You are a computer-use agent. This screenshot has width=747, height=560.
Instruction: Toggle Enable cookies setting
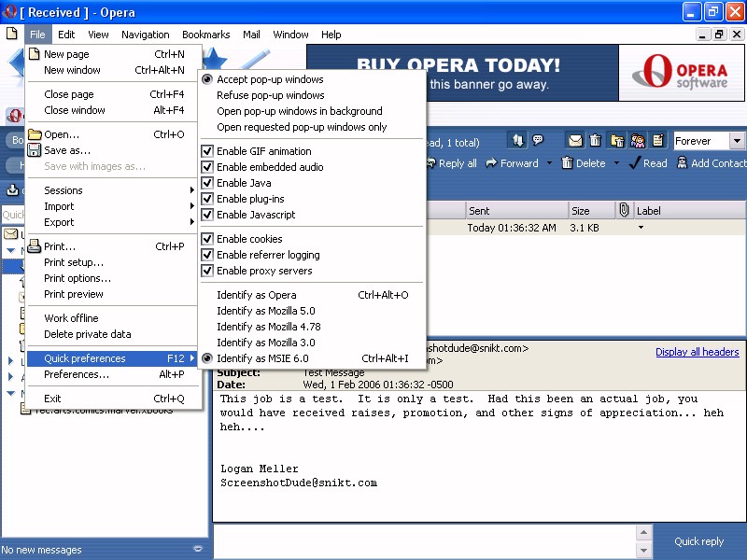207,239
